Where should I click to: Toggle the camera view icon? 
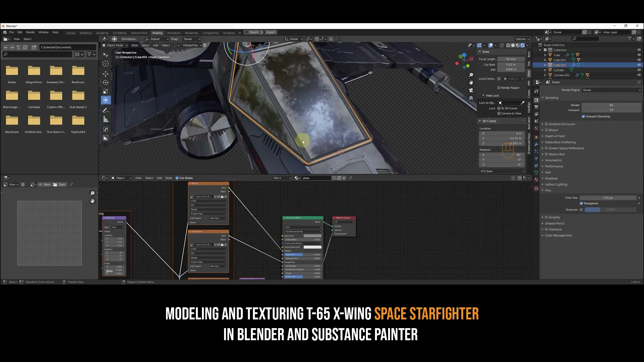[x=471, y=90]
